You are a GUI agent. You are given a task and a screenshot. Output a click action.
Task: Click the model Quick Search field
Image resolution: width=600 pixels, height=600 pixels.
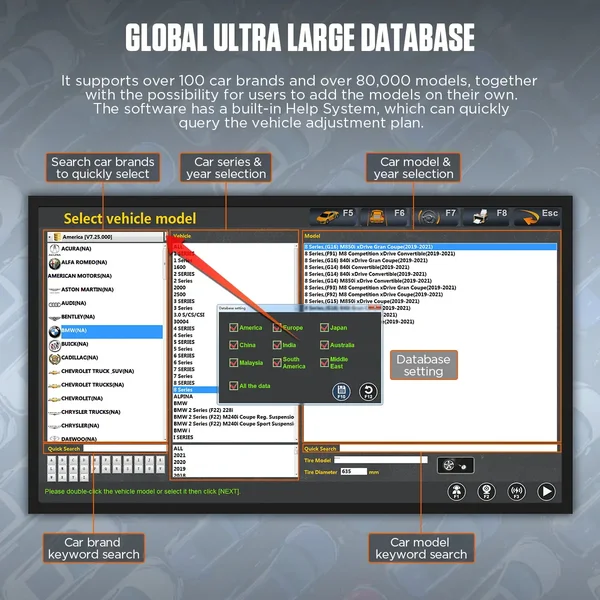448,448
